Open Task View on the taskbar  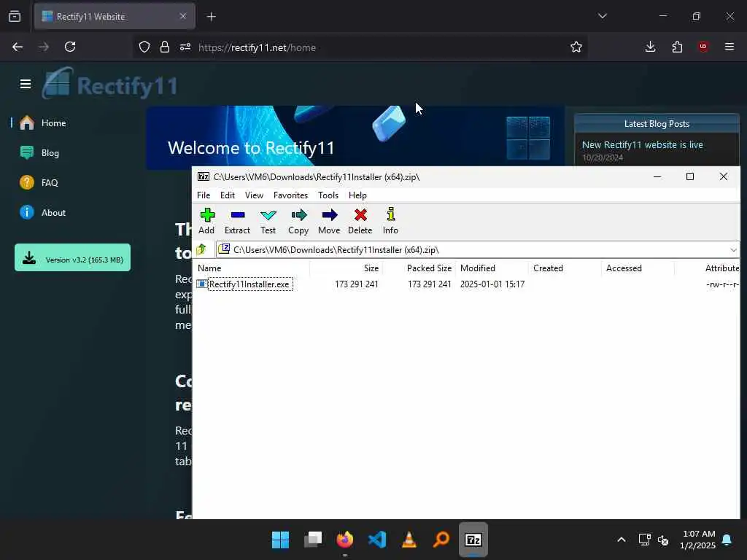313,540
